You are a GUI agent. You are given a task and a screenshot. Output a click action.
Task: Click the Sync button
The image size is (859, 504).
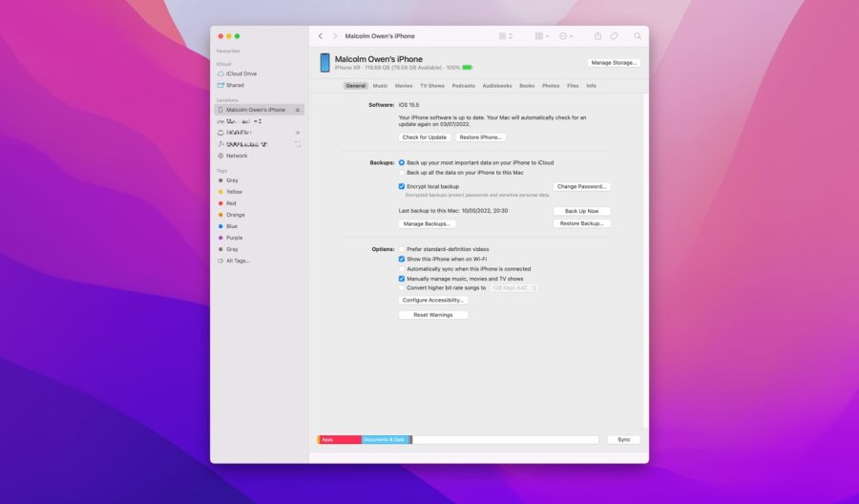[624, 440]
